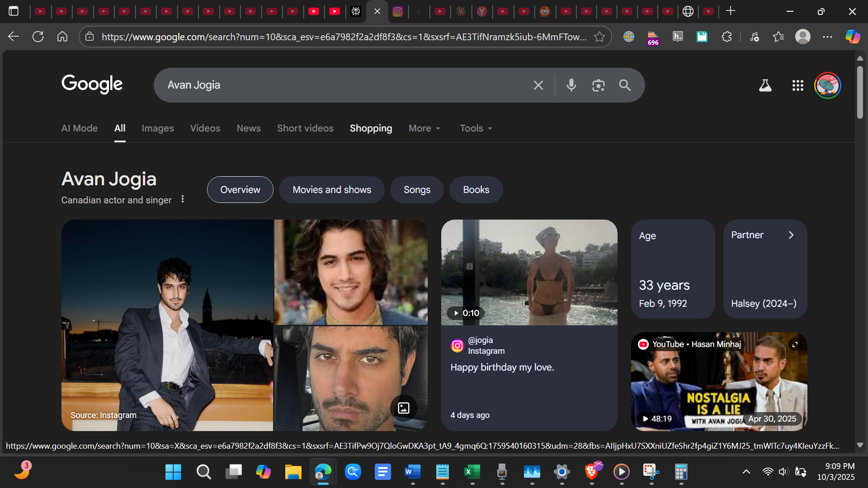
Task: Expand the Partner card chevron
Action: pyautogui.click(x=791, y=235)
